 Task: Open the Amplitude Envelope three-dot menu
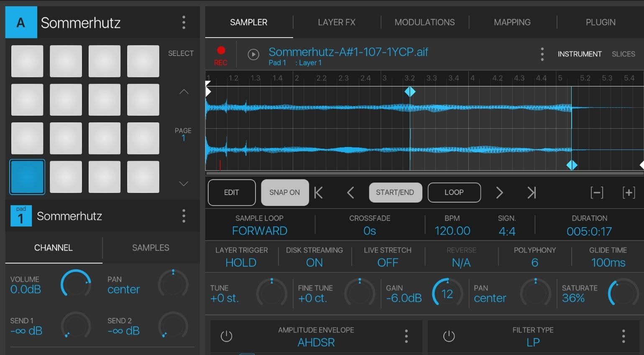(406, 336)
